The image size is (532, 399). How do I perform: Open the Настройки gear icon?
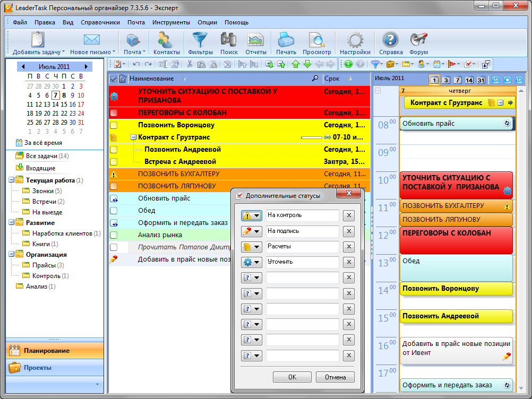click(355, 40)
